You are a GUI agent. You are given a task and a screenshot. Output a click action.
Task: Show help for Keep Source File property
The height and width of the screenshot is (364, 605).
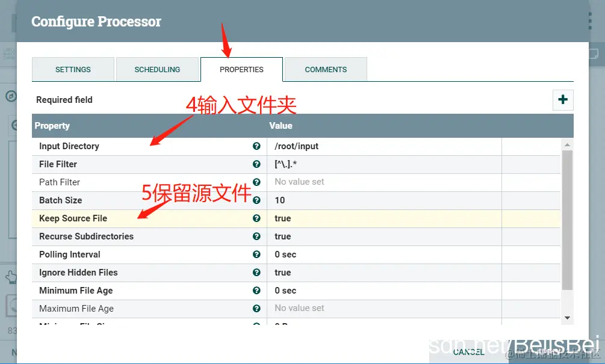tap(256, 218)
